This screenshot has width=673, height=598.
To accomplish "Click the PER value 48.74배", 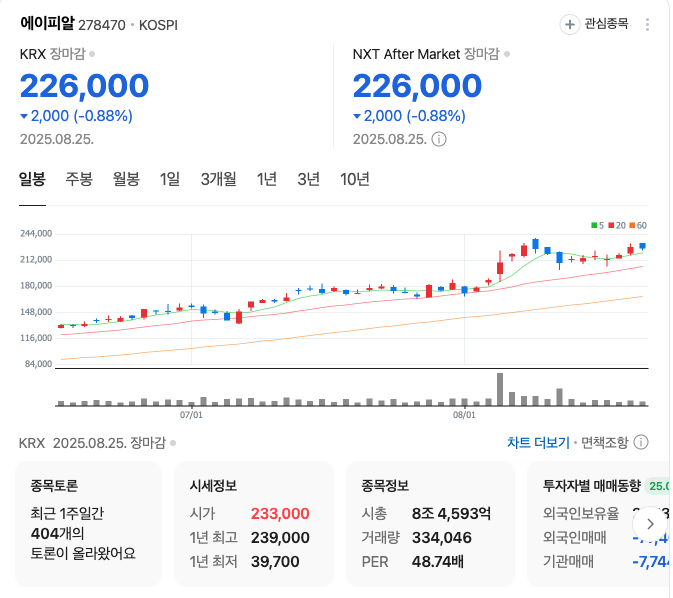I will click(x=437, y=562).
